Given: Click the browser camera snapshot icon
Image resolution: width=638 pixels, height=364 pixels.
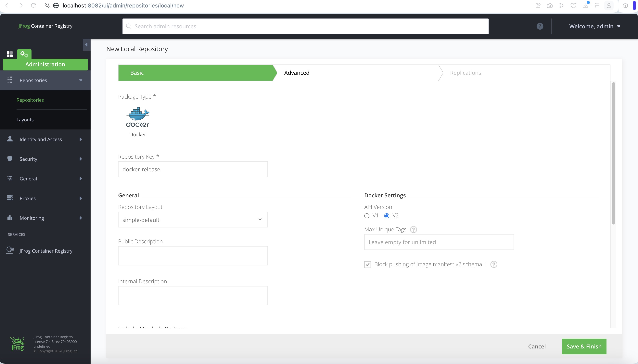Looking at the screenshot, I should pyautogui.click(x=550, y=5).
